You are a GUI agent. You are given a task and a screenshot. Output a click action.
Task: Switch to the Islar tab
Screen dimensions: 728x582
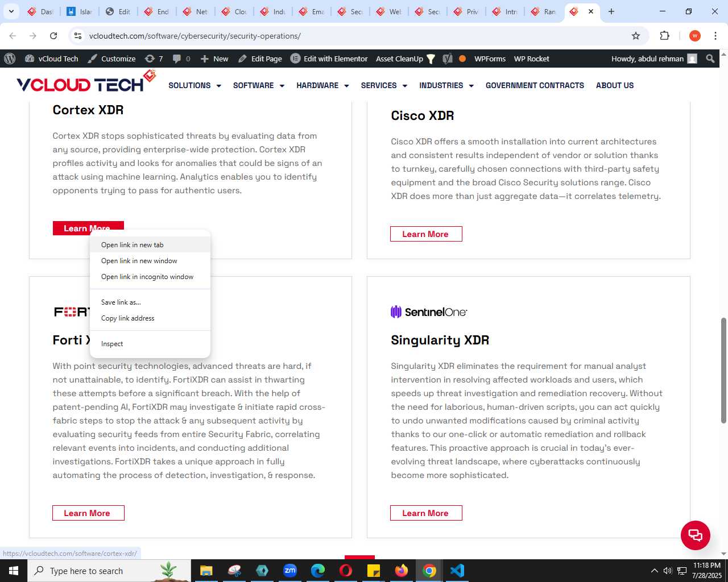point(79,11)
